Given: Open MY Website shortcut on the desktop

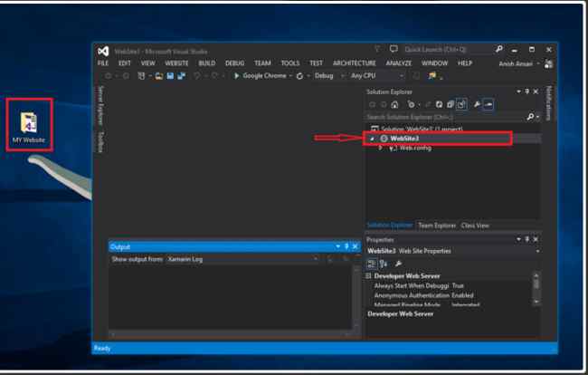Looking at the screenshot, I should pyautogui.click(x=29, y=127).
